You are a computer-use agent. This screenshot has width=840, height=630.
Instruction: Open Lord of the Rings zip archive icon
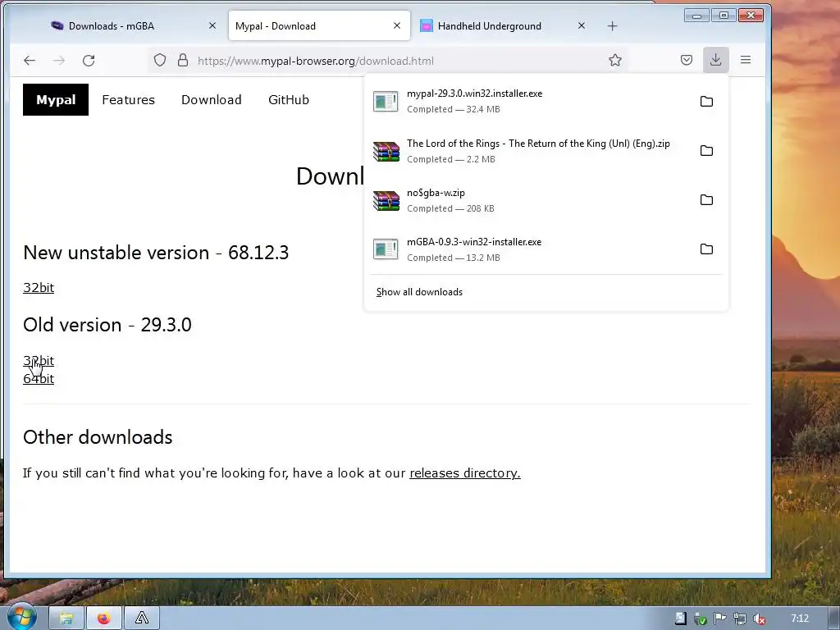coord(386,151)
